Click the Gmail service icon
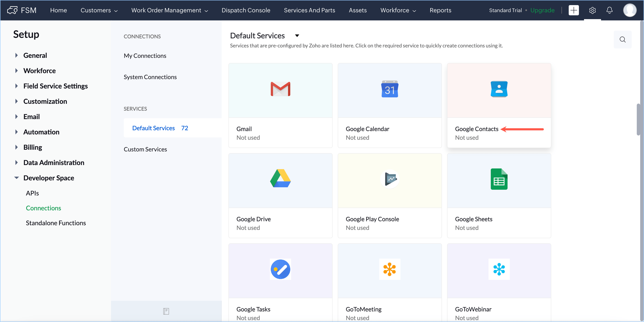644x322 pixels. [280, 89]
